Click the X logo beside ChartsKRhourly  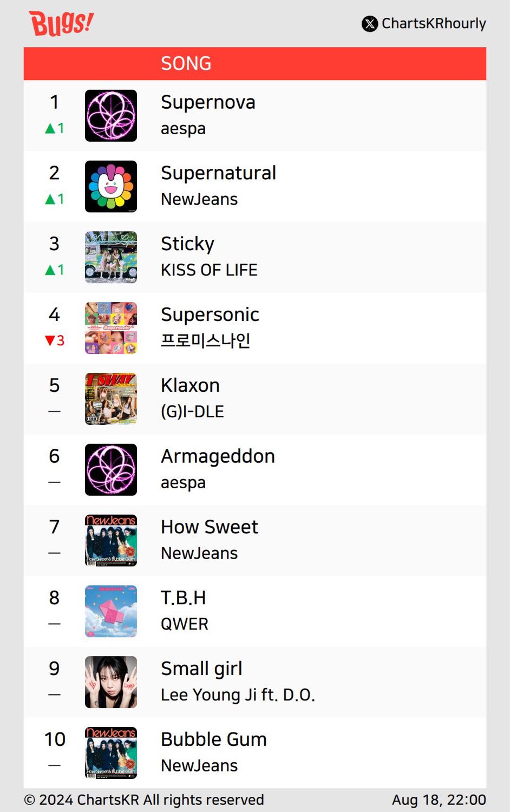coord(370,24)
